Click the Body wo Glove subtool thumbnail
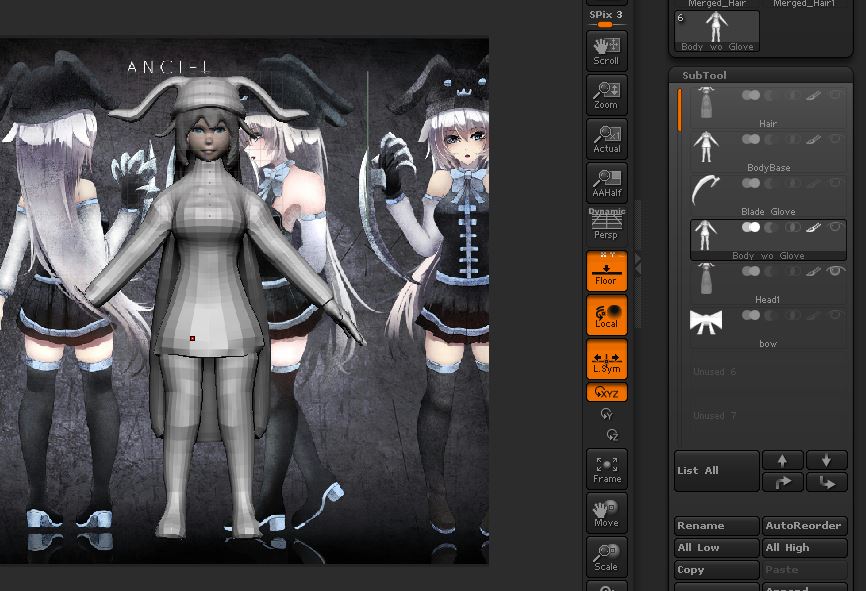Screen dimensions: 866x591 point(706,235)
